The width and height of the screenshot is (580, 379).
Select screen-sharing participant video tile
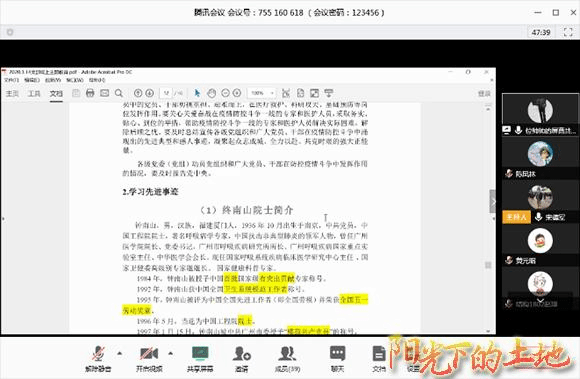[540, 115]
